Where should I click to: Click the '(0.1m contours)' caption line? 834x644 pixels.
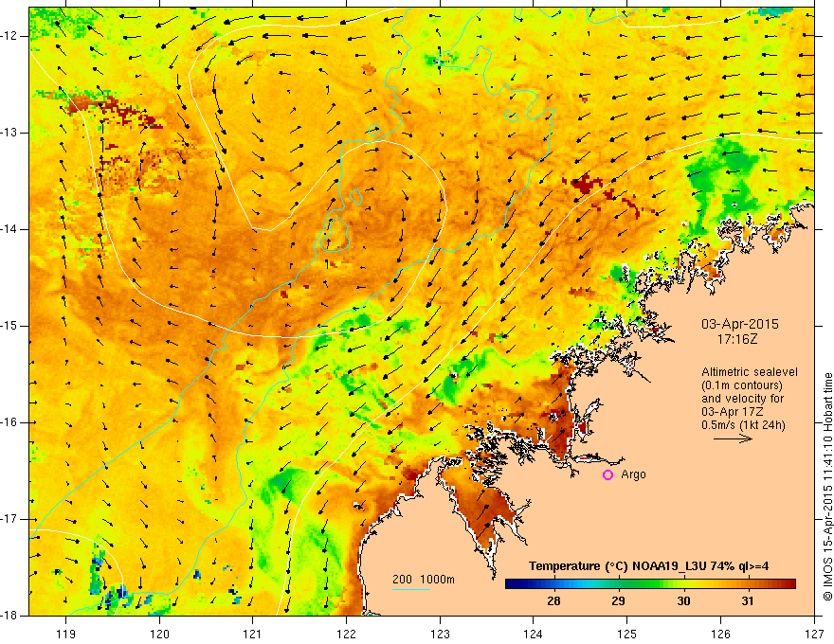click(x=742, y=385)
